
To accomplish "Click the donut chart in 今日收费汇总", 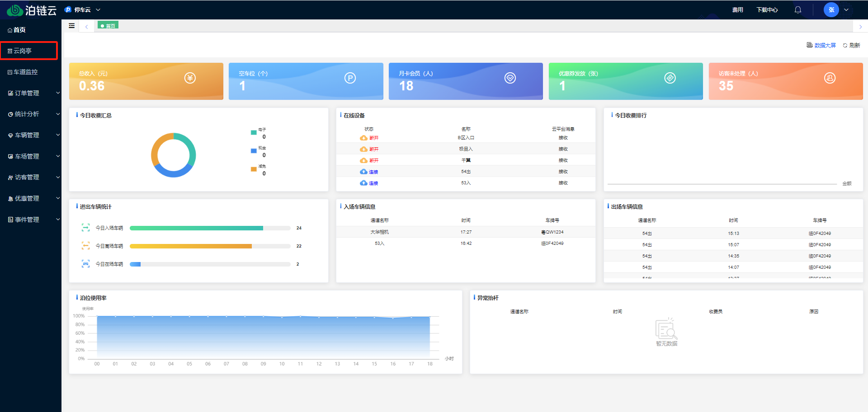I will pyautogui.click(x=174, y=155).
